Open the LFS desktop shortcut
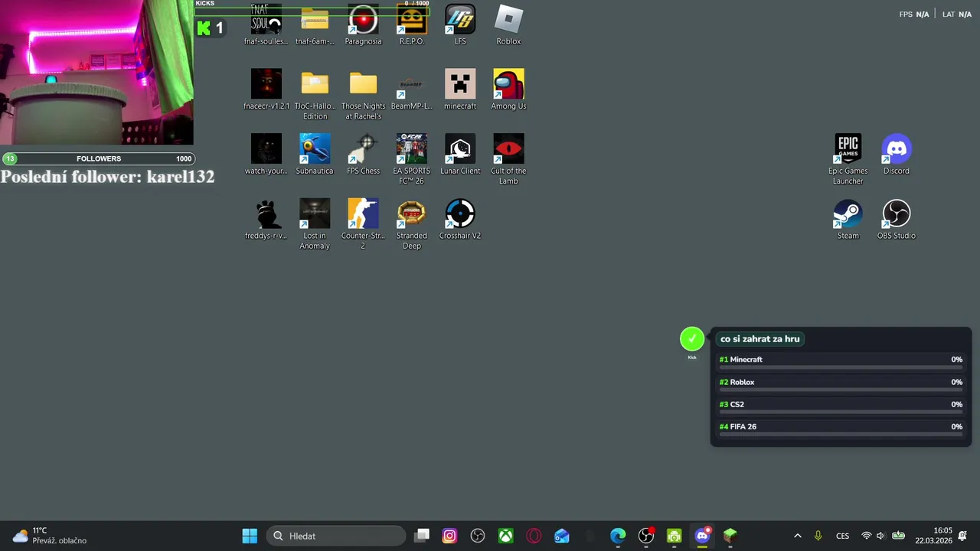Image resolution: width=980 pixels, height=551 pixels. click(x=460, y=25)
